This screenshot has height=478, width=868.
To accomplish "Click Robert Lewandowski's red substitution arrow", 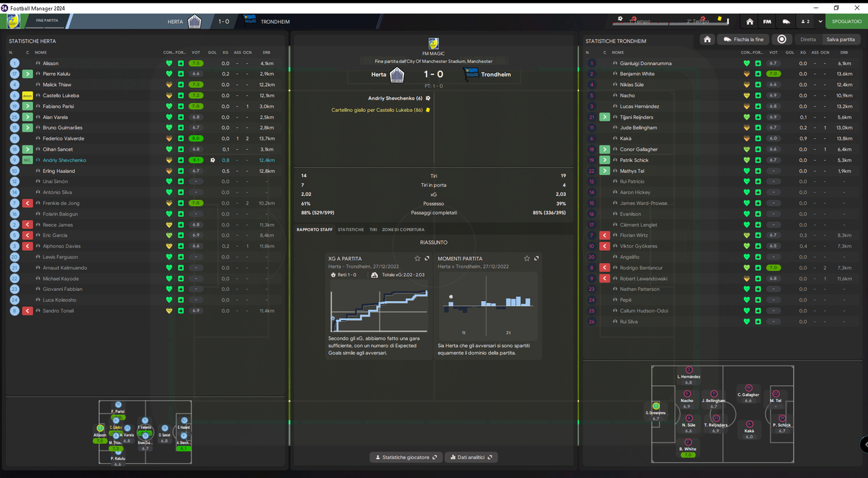I will pyautogui.click(x=604, y=279).
